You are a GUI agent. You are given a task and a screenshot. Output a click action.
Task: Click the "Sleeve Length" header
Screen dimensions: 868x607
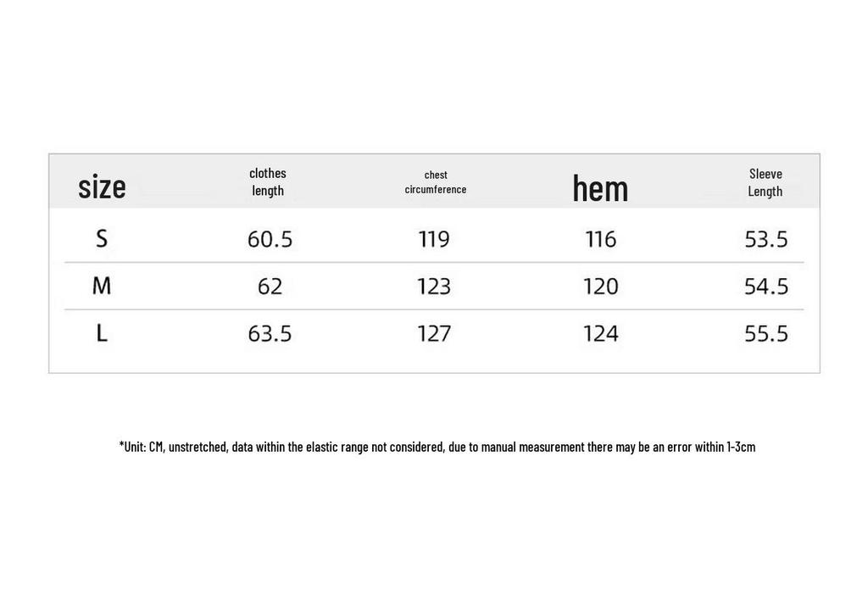[765, 182]
